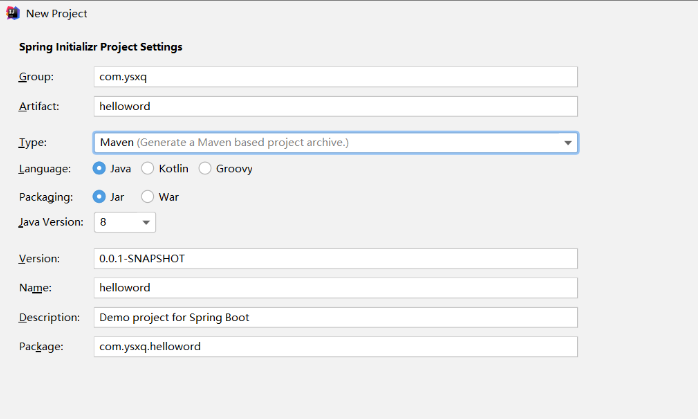The image size is (698, 419).
Task: Select Jar packaging option
Action: pyautogui.click(x=100, y=197)
